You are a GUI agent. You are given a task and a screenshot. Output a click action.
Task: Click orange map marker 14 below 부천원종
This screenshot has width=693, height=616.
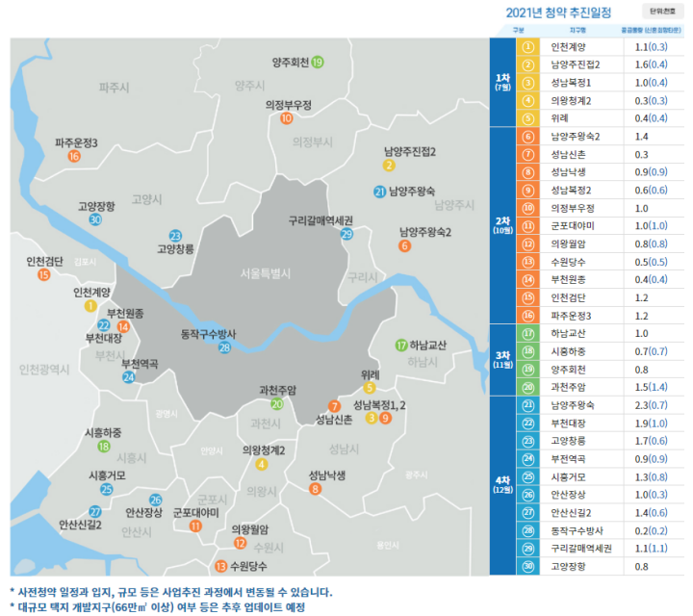click(x=123, y=326)
